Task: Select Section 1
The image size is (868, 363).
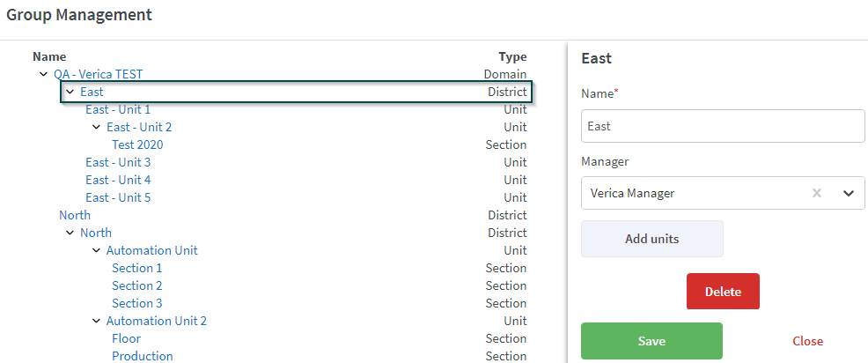Action: (x=136, y=268)
